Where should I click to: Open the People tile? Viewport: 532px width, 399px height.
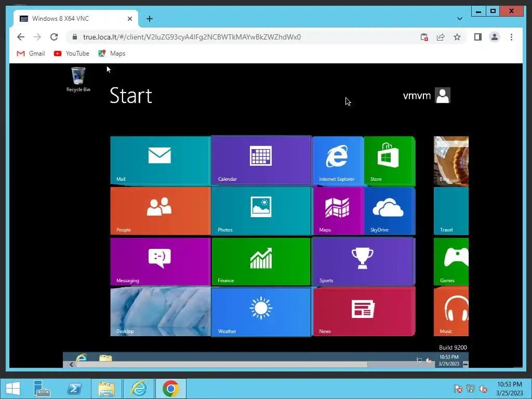tap(161, 211)
